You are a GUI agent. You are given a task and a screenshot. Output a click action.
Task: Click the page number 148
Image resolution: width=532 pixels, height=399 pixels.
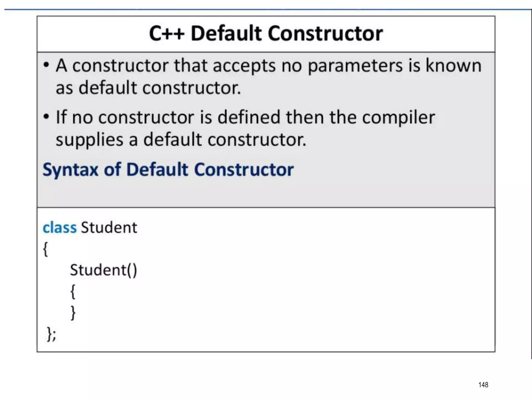pyautogui.click(x=483, y=385)
